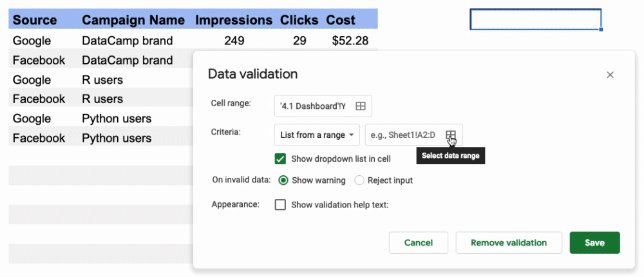This screenshot has width=644, height=277.
Task: Click the Cancel button
Action: point(418,242)
